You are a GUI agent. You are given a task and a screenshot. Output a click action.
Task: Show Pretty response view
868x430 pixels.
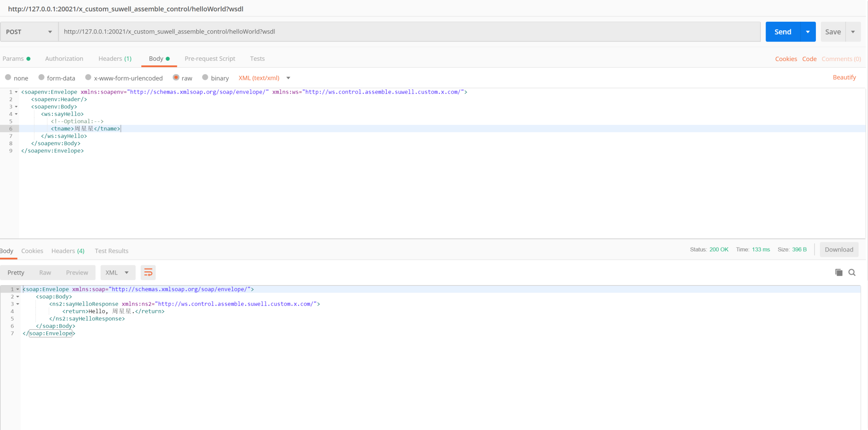click(x=16, y=272)
